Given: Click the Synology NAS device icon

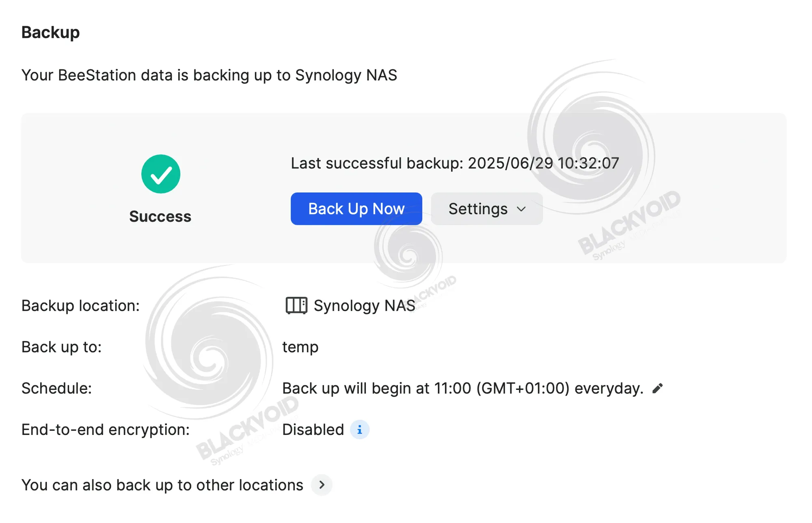Looking at the screenshot, I should (x=296, y=305).
